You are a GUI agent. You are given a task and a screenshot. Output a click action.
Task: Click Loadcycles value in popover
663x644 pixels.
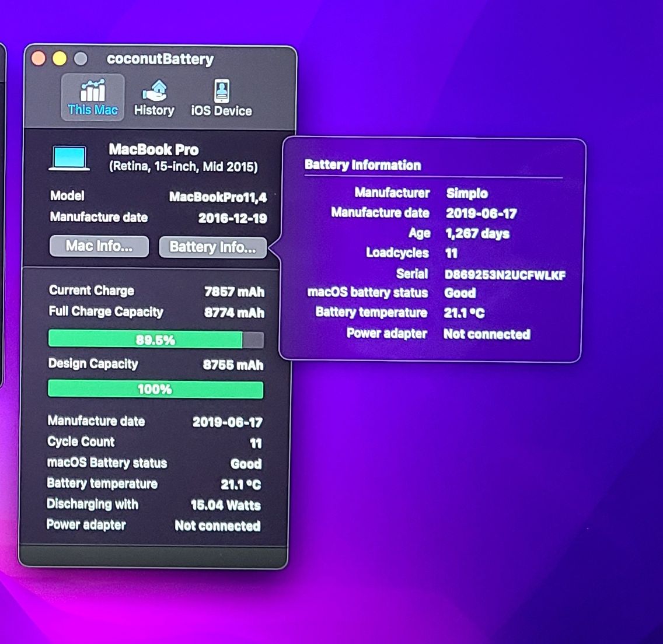pos(451,253)
